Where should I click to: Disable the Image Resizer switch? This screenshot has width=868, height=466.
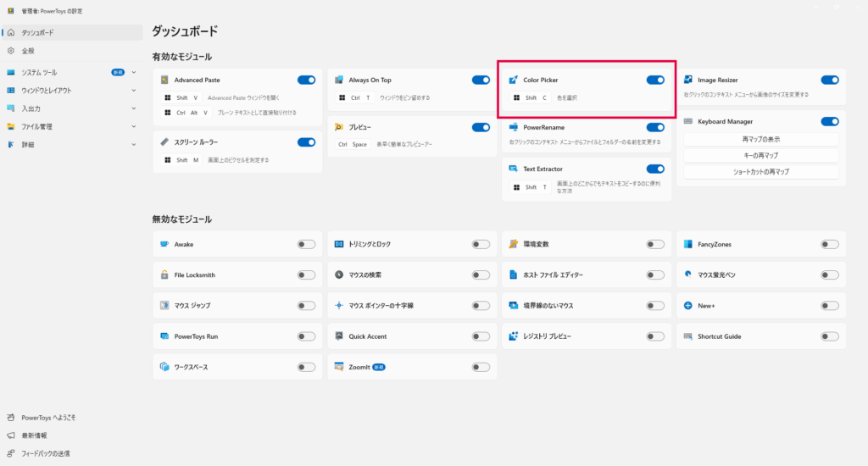(x=830, y=80)
